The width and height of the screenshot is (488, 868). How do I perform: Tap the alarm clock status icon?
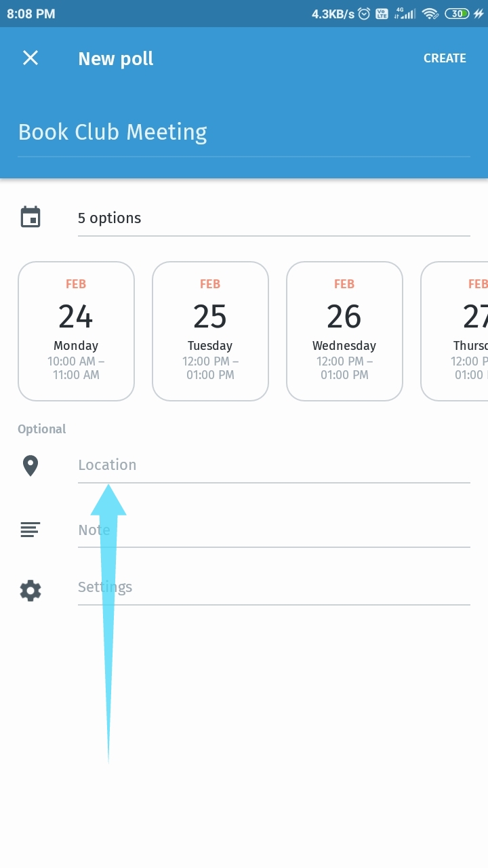(x=364, y=14)
